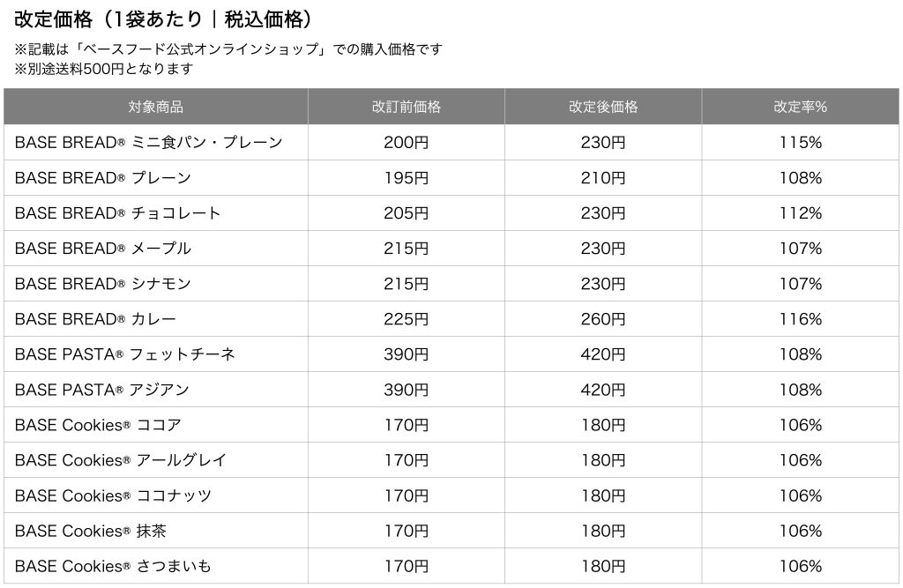This screenshot has width=903, height=588.
Task: Click BASE PASTA アジアン product name
Action: [x=102, y=390]
